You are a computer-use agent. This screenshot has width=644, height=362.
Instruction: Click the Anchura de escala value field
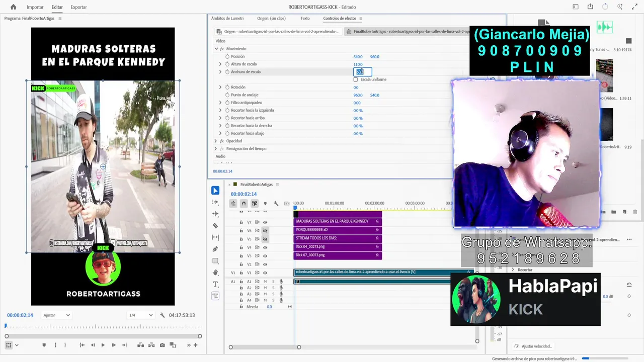(362, 72)
